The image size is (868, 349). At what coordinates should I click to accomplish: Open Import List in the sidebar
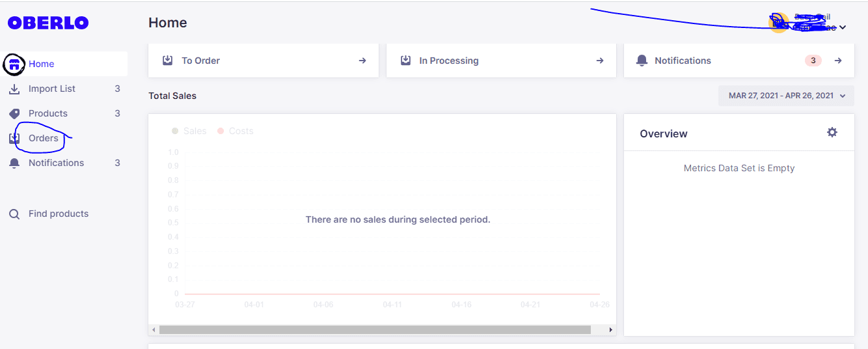point(65,89)
